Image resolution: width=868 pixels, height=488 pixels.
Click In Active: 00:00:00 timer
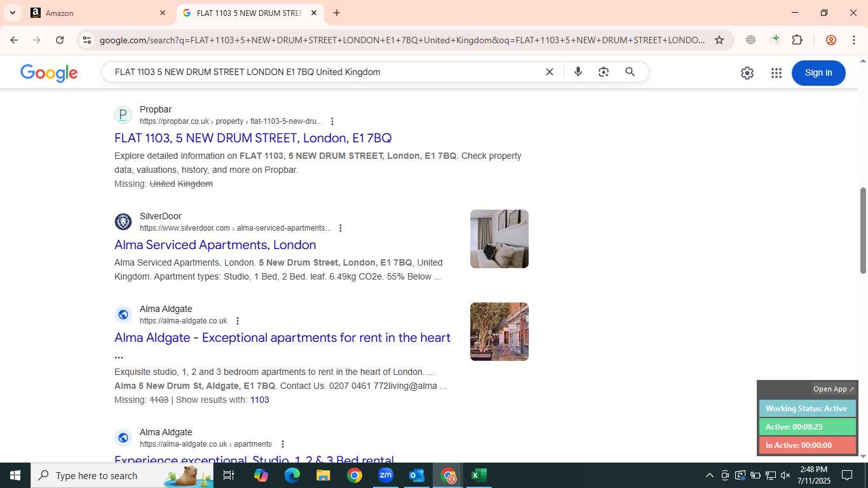point(807,445)
